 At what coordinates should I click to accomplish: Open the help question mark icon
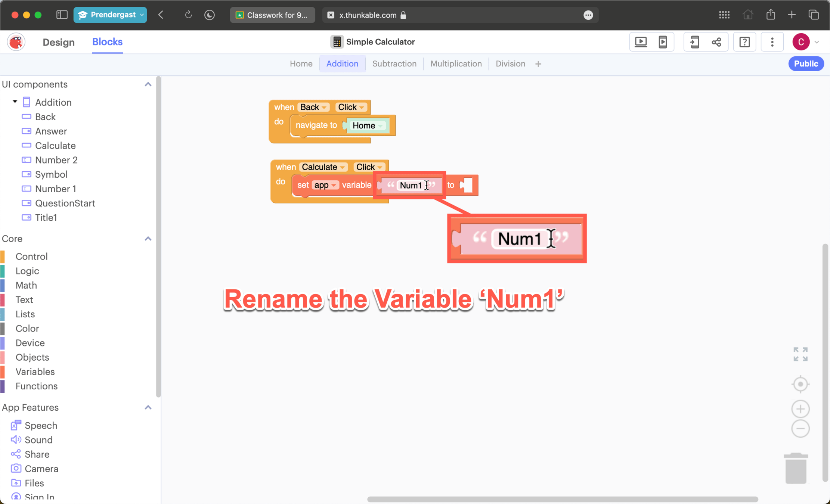coord(744,42)
